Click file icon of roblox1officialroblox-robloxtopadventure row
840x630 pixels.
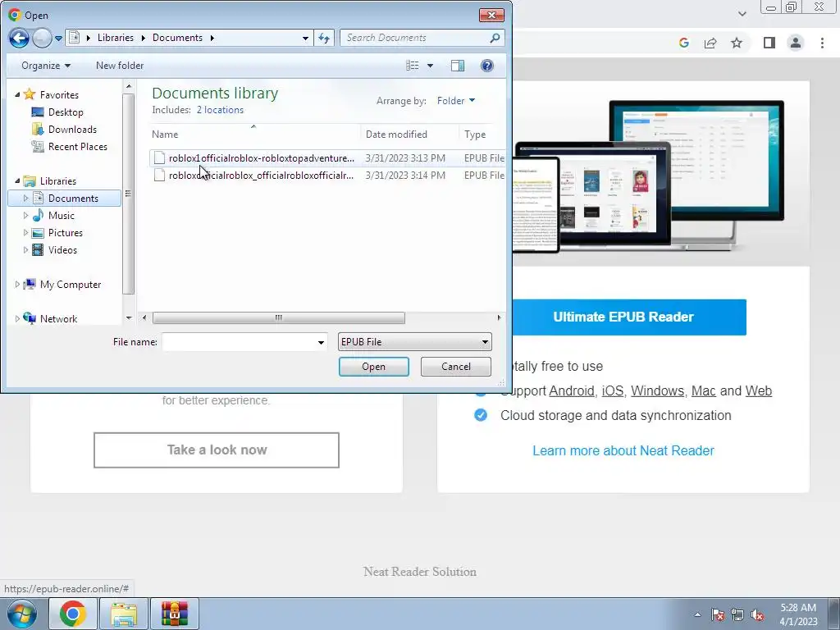click(x=159, y=157)
